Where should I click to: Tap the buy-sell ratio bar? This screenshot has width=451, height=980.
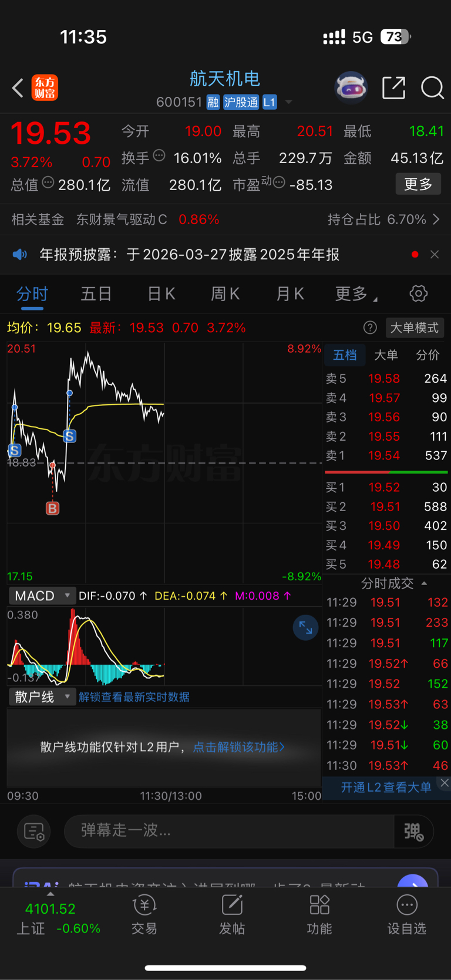(386, 472)
